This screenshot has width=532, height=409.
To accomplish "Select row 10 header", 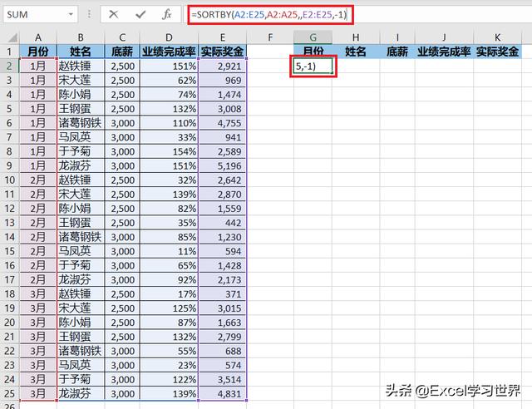I will point(9,180).
